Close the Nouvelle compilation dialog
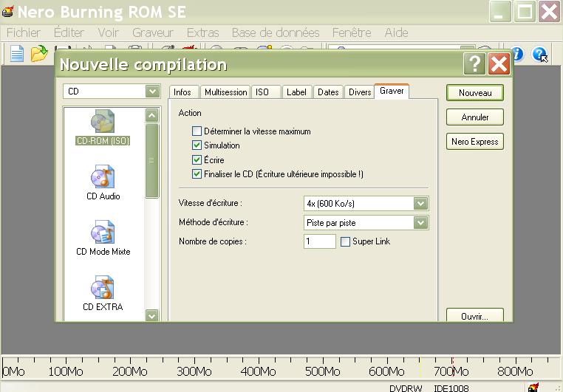 [x=499, y=64]
